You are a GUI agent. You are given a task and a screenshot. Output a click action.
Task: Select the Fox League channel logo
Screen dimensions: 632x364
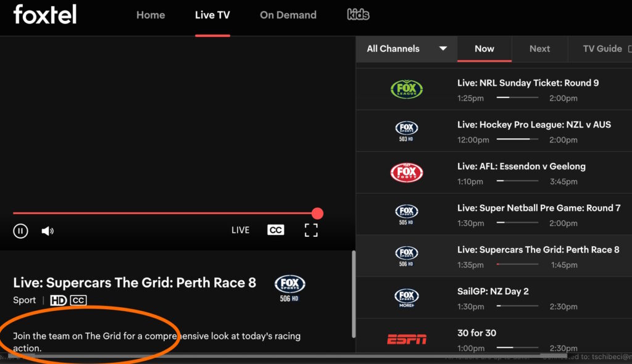[406, 89]
